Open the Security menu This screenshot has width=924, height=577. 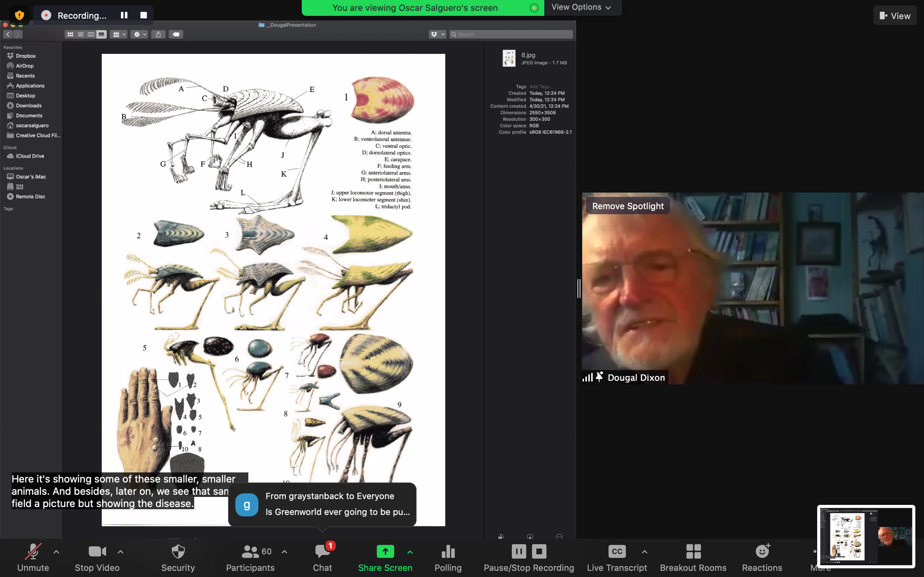tap(178, 558)
